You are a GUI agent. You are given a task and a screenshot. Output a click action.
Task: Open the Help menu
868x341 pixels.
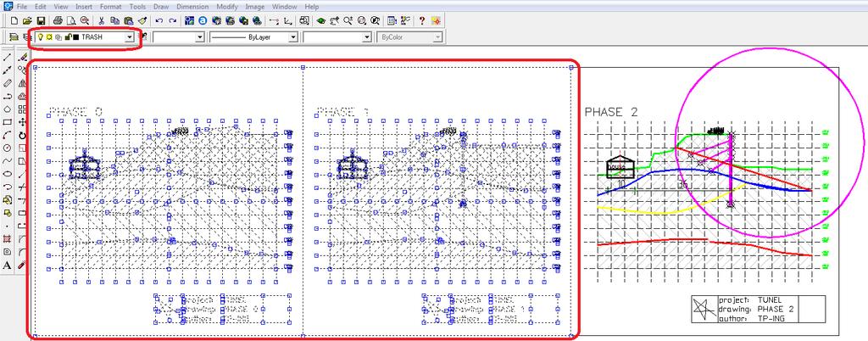(312, 7)
